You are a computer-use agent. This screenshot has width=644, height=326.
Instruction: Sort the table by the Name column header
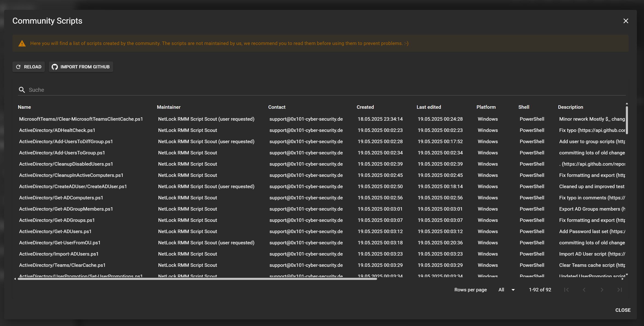coord(24,107)
